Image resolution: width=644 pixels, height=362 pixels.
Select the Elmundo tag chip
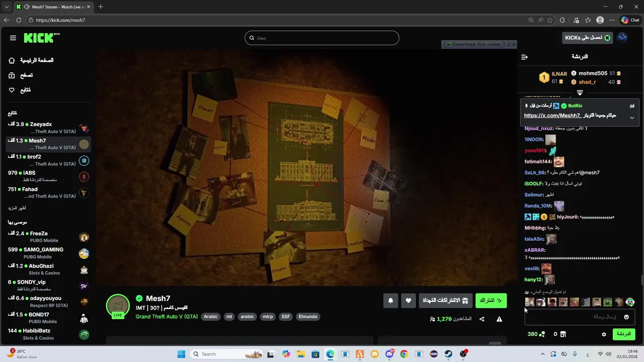[x=308, y=317]
